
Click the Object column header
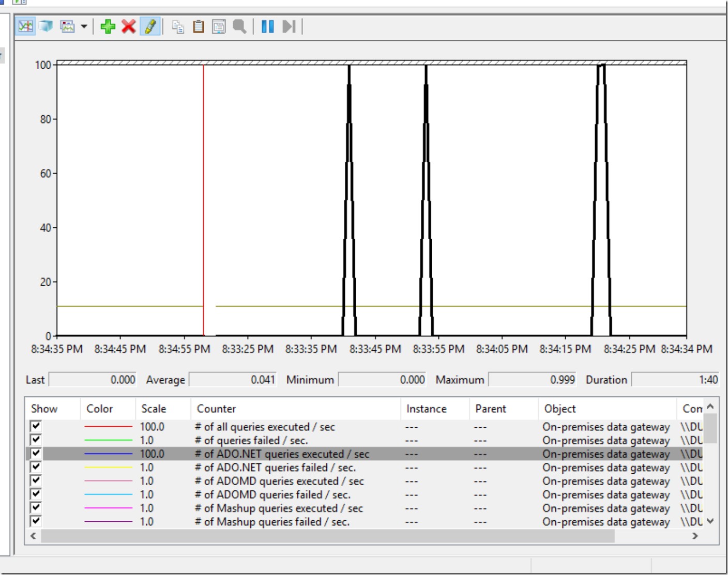(x=560, y=409)
